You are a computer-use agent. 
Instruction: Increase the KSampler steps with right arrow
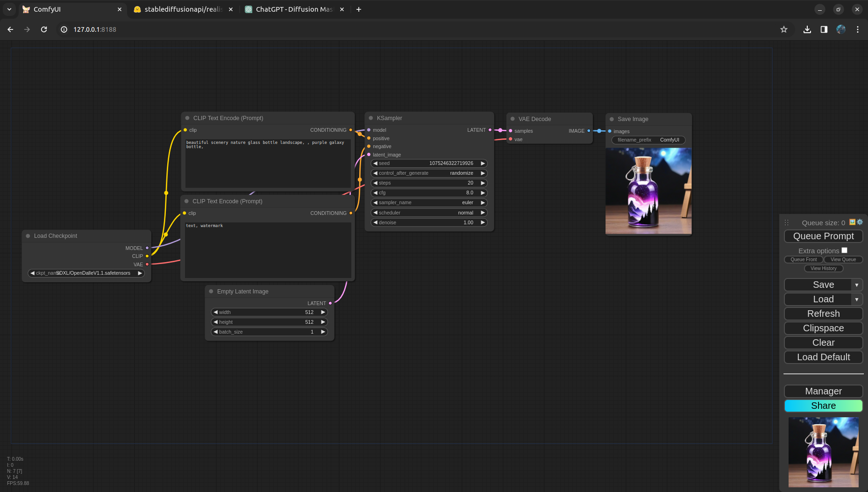(483, 183)
